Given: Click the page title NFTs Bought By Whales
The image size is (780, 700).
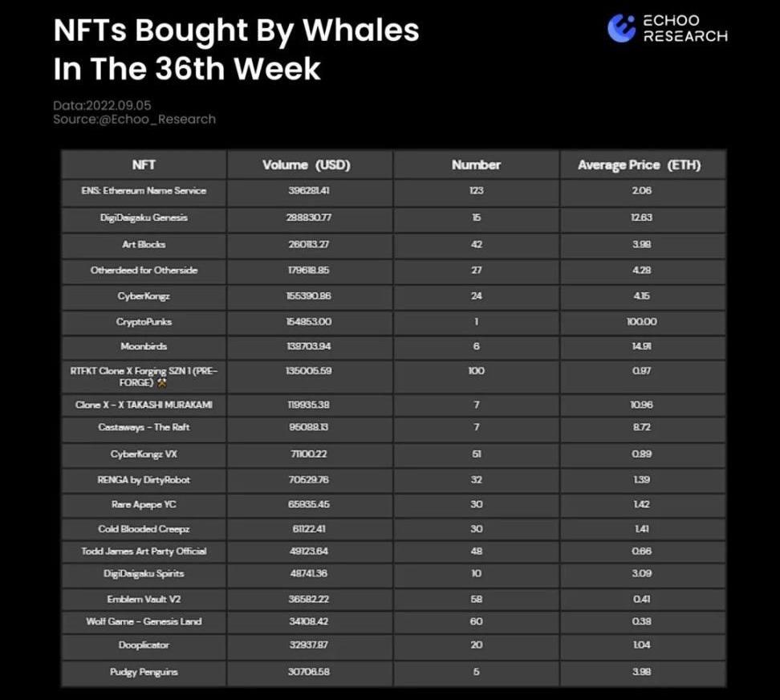Looking at the screenshot, I should pos(236,31).
